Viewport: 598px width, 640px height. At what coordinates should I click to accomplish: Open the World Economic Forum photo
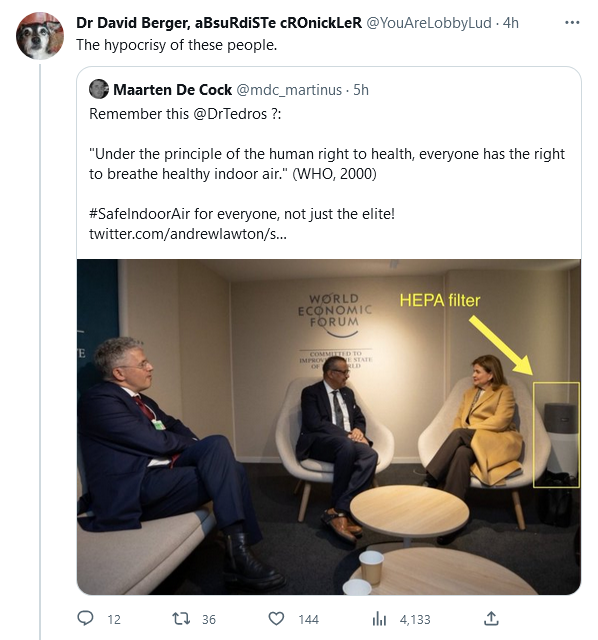(x=329, y=427)
